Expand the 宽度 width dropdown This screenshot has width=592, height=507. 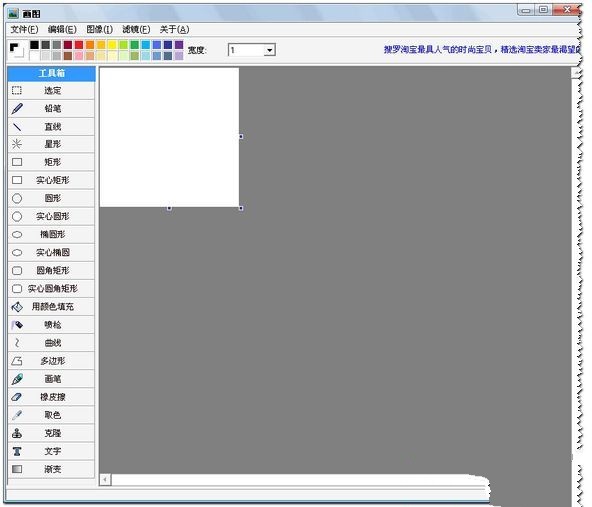(x=269, y=50)
